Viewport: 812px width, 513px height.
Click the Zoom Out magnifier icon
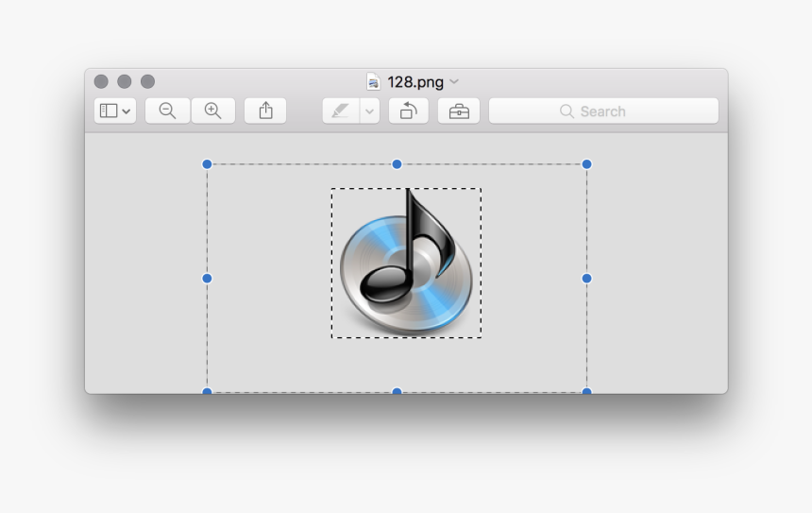tap(167, 111)
